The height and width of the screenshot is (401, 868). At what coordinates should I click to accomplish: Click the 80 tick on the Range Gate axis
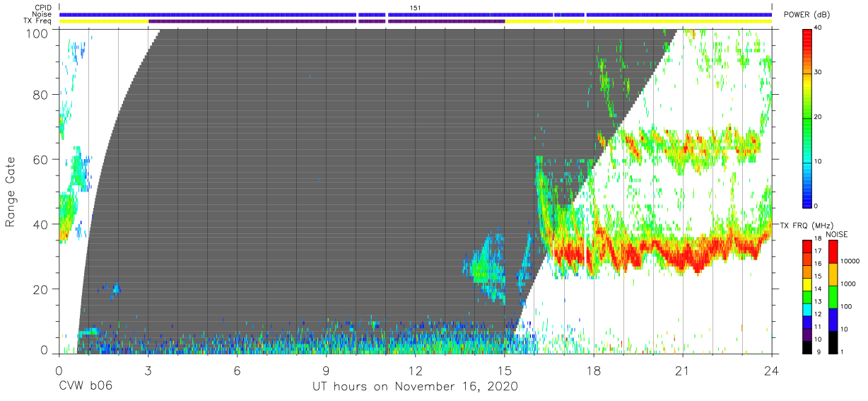click(42, 95)
